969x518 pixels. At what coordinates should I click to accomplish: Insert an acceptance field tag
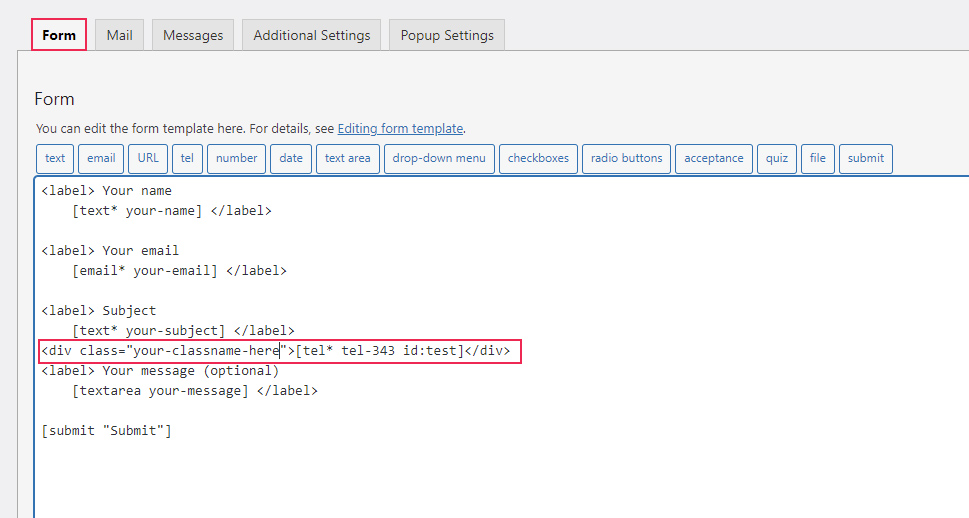click(x=714, y=158)
